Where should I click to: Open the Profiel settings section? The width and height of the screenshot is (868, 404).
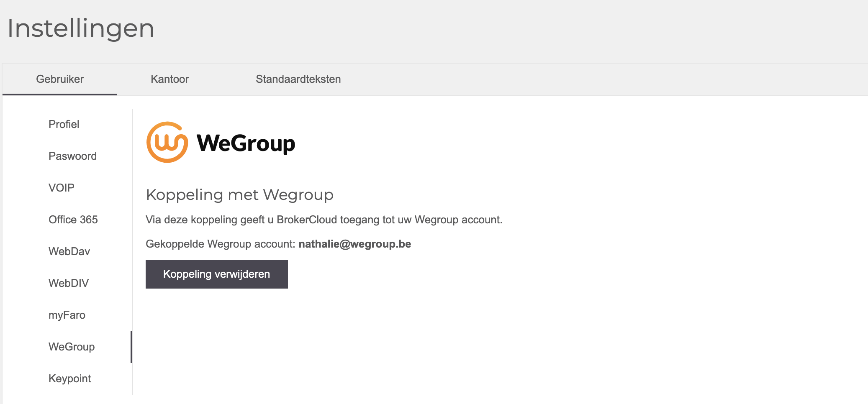pos(64,124)
